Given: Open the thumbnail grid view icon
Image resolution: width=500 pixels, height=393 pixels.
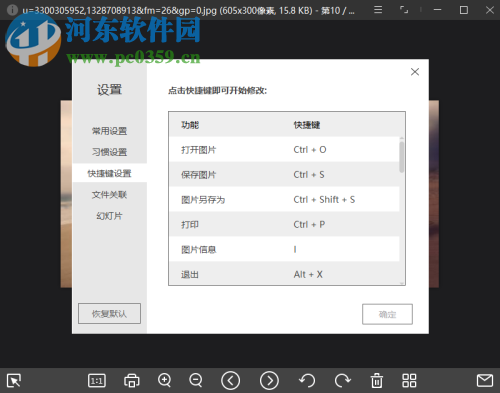Looking at the screenshot, I should coord(409,380).
